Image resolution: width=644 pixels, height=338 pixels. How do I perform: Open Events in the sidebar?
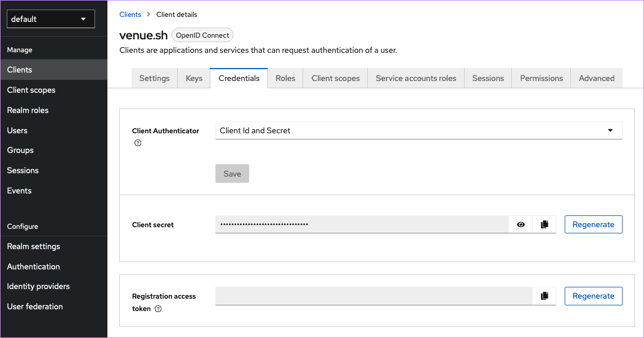(x=54, y=191)
